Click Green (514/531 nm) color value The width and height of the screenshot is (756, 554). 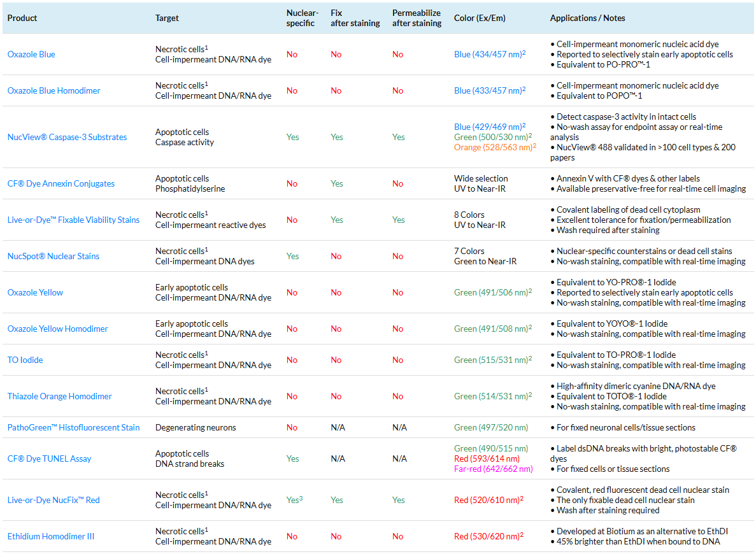click(x=493, y=396)
